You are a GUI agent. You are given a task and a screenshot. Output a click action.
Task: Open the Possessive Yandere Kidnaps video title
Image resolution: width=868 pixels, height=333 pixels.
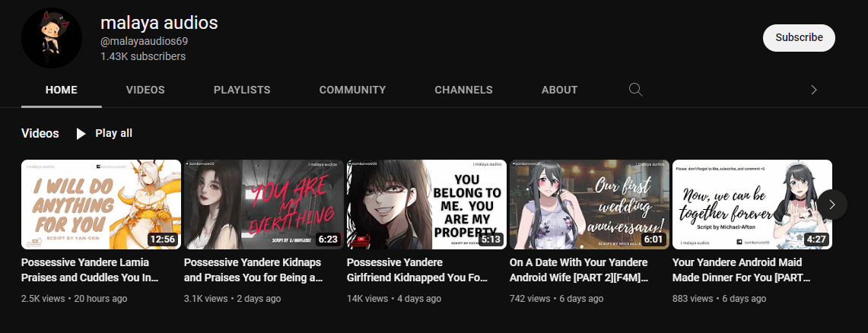point(253,270)
